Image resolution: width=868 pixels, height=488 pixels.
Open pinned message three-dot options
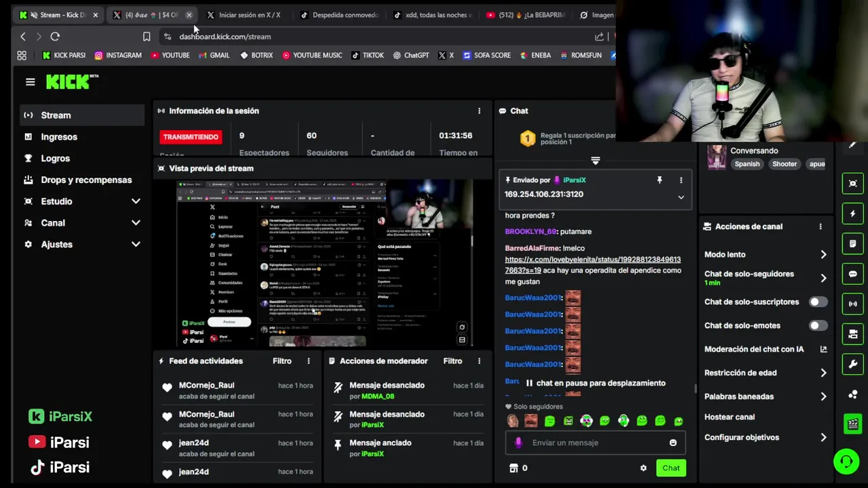pos(681,180)
